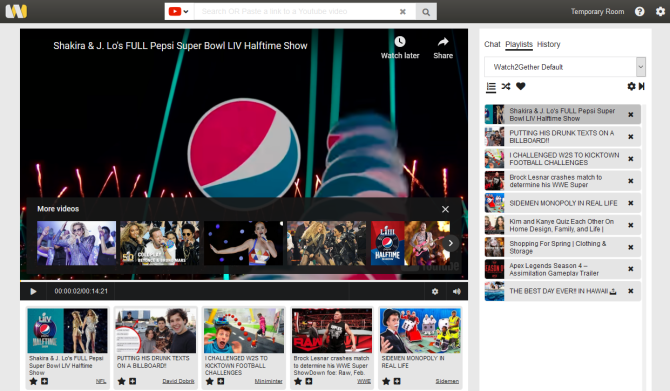Clear the search field with the X

[403, 12]
